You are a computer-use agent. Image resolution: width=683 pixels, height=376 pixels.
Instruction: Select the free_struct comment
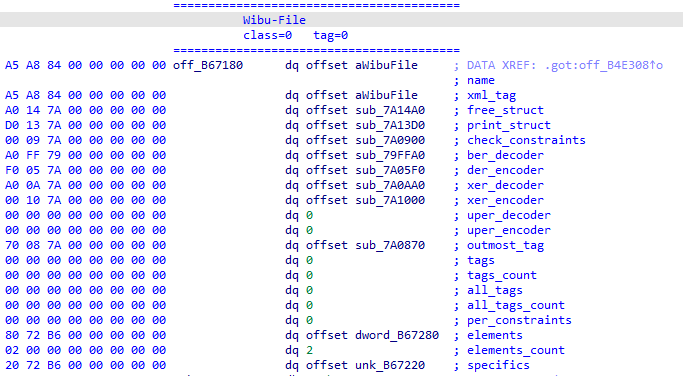(x=505, y=110)
